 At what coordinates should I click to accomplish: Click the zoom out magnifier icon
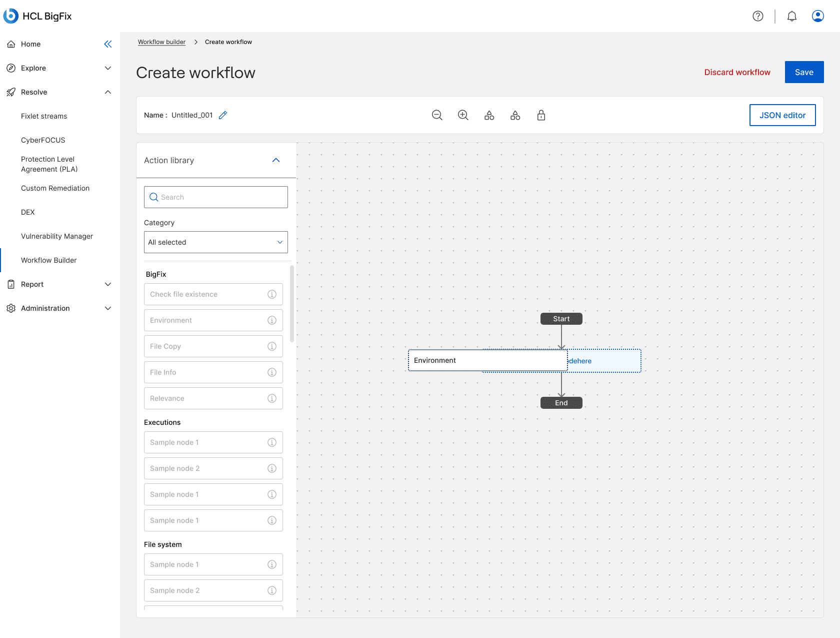click(437, 115)
